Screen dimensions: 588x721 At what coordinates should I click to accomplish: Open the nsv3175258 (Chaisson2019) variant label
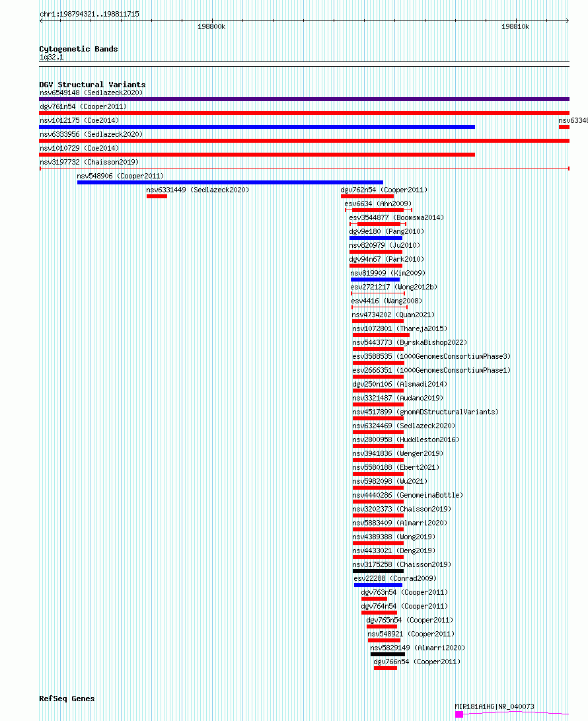pyautogui.click(x=402, y=564)
